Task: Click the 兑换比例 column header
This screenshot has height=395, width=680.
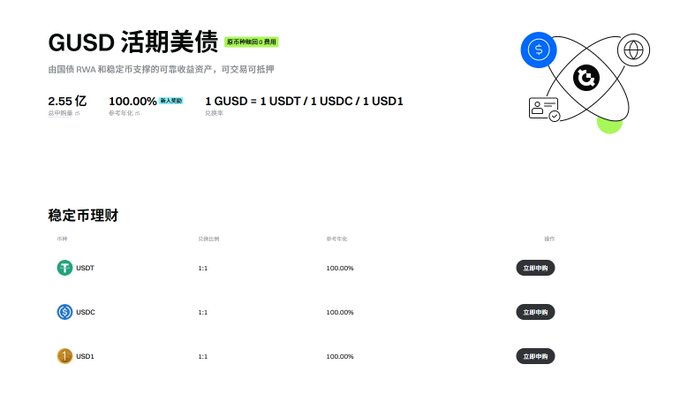Action: tap(209, 239)
